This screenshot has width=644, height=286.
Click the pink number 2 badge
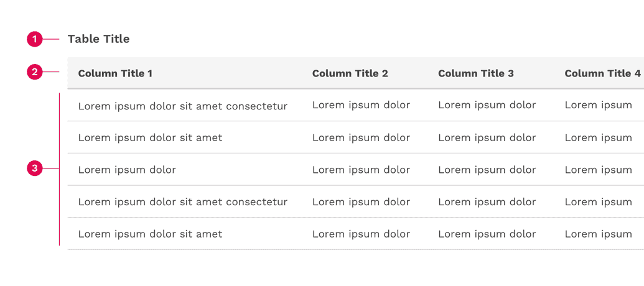34,72
